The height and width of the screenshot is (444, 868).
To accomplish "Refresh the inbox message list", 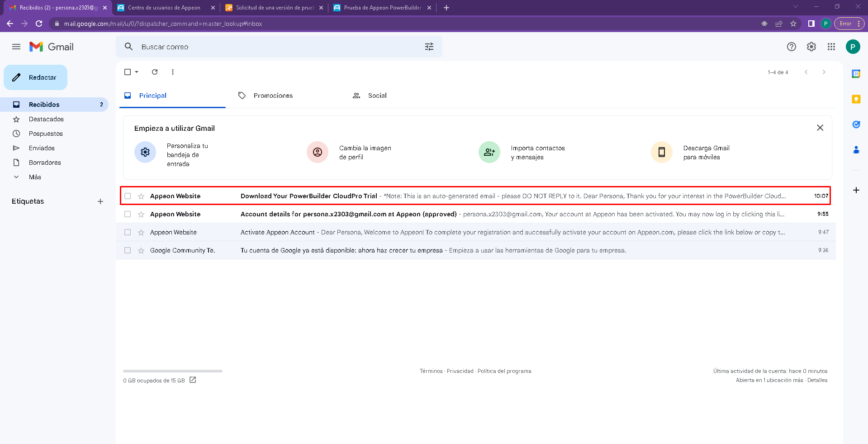I will click(155, 72).
